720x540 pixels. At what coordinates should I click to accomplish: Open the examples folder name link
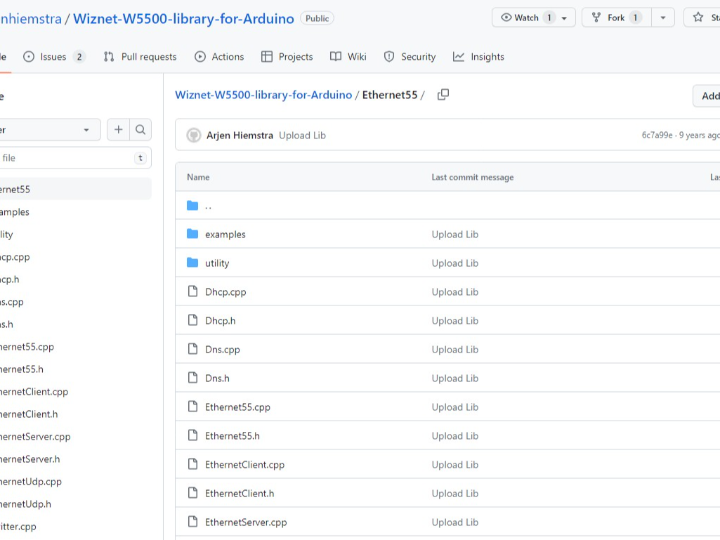(x=225, y=235)
